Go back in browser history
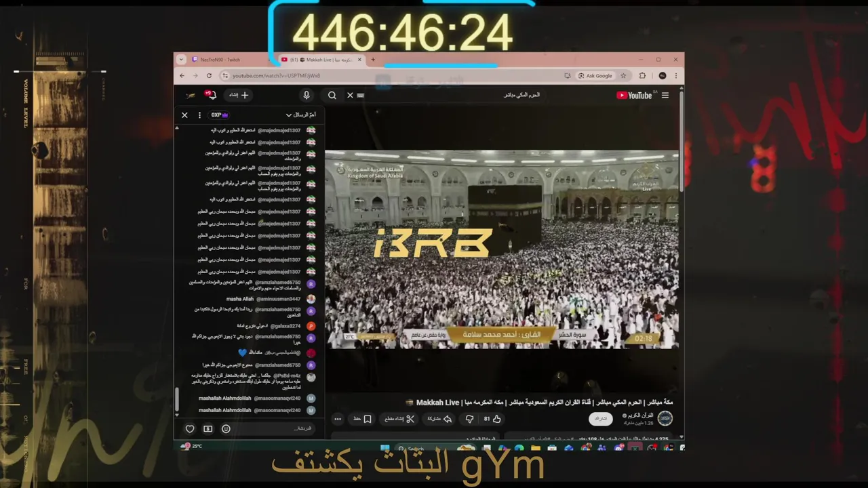The image size is (868, 488). (x=182, y=76)
